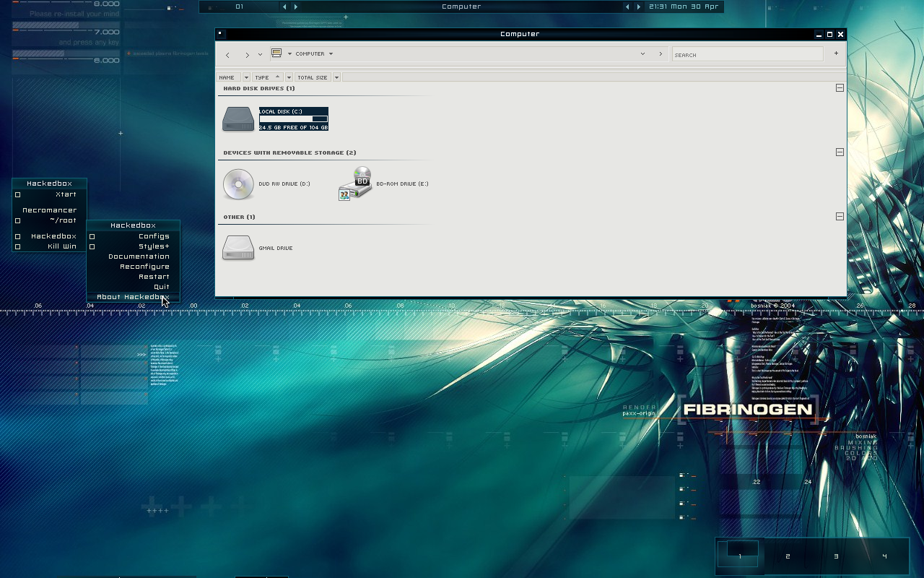924x578 pixels.
Task: Sort by the Total Size column header
Action: 313,77
